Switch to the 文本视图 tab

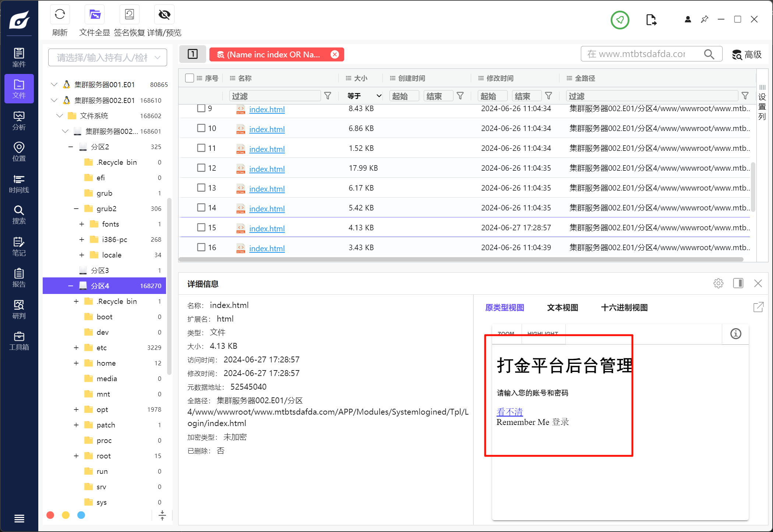tap(562, 308)
